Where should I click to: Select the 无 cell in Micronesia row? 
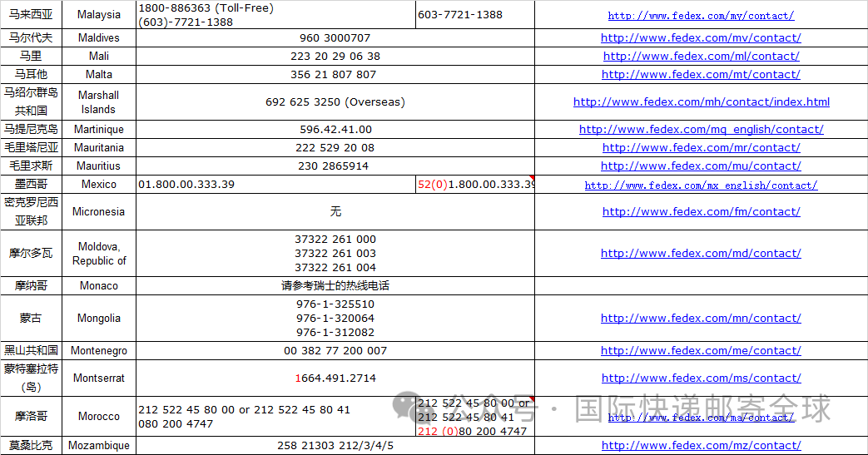[x=335, y=211]
